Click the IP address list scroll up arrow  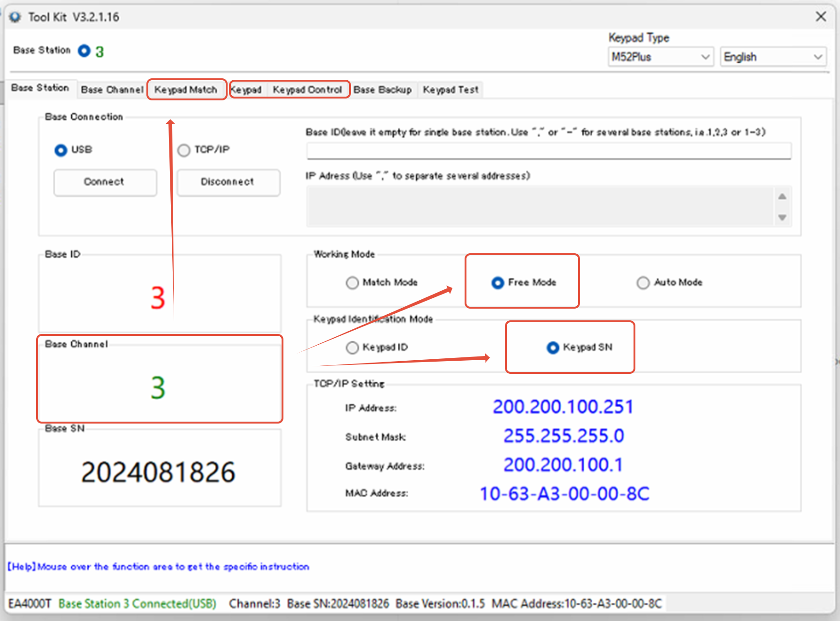point(782,197)
